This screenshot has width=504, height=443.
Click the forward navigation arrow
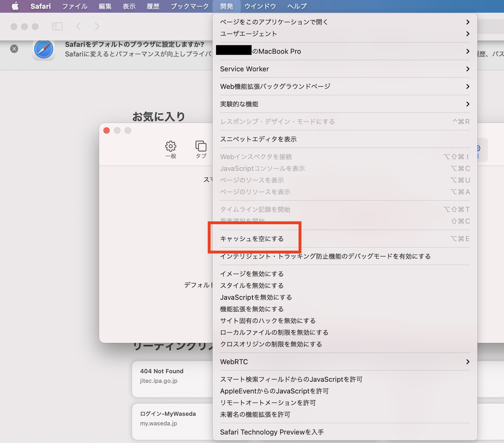[97, 26]
